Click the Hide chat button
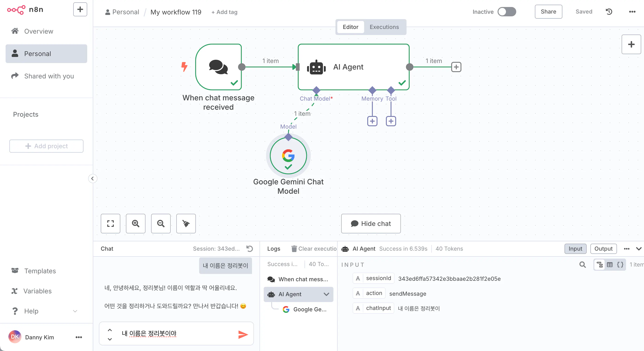This screenshot has width=644, height=351. click(x=371, y=223)
